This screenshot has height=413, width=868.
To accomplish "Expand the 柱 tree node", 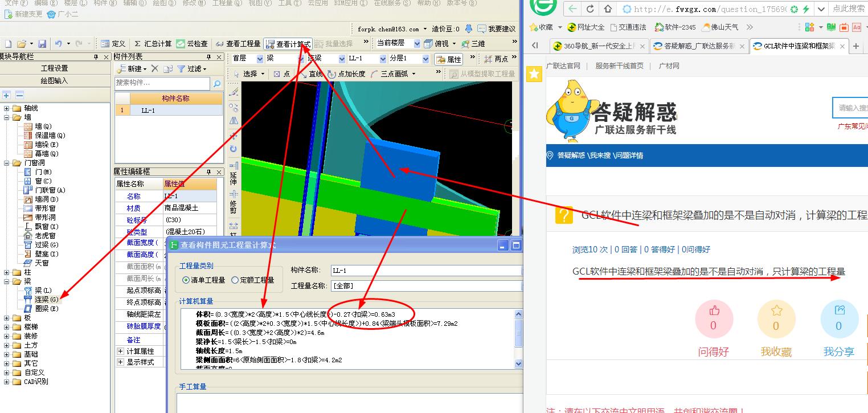I will pyautogui.click(x=7, y=272).
